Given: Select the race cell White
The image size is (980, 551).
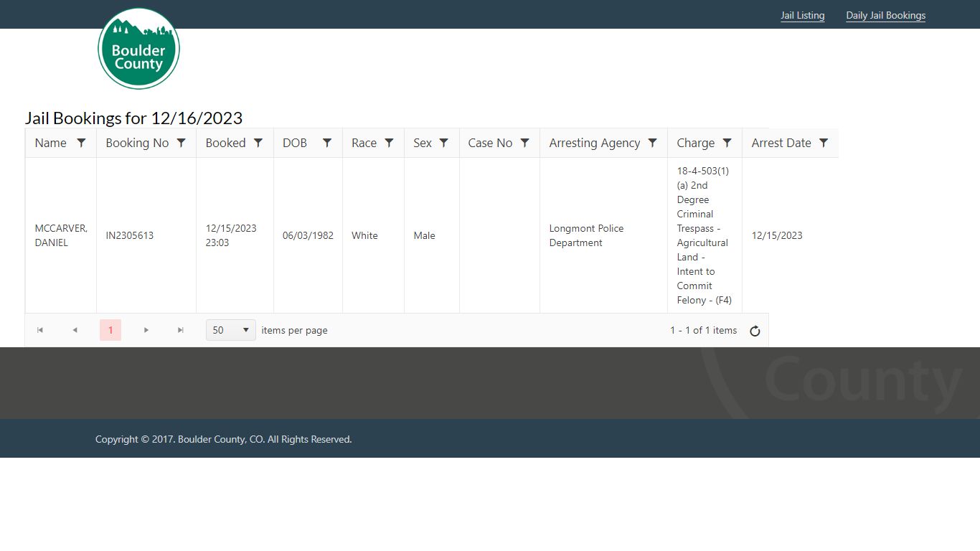Looking at the screenshot, I should click(373, 235).
